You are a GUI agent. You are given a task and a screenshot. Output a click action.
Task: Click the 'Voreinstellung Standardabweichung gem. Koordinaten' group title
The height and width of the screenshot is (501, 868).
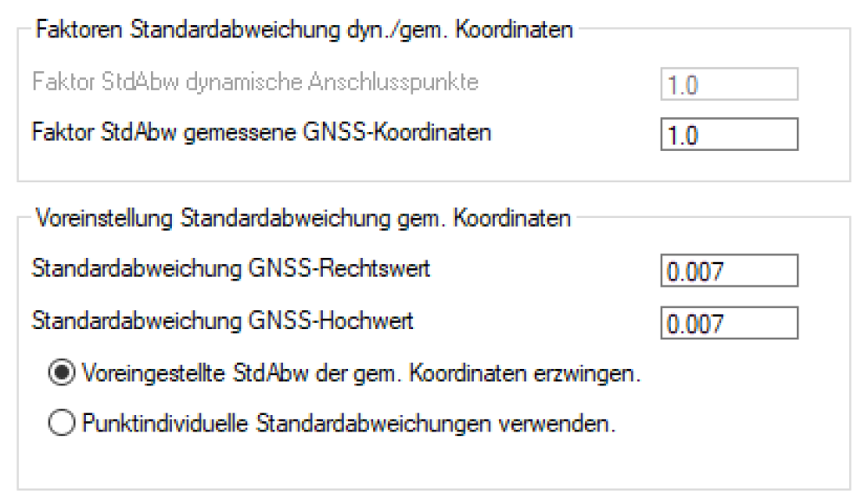coord(302,218)
